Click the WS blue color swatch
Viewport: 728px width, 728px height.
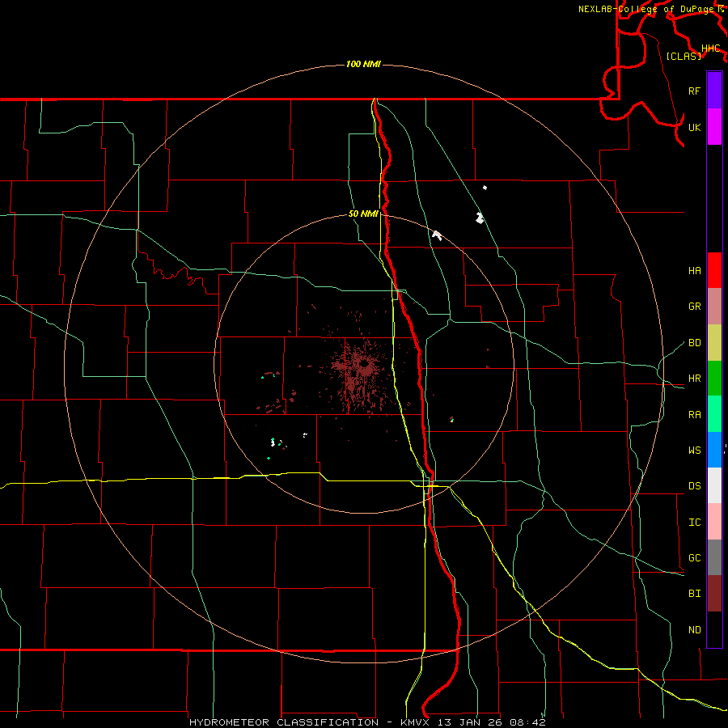(714, 450)
